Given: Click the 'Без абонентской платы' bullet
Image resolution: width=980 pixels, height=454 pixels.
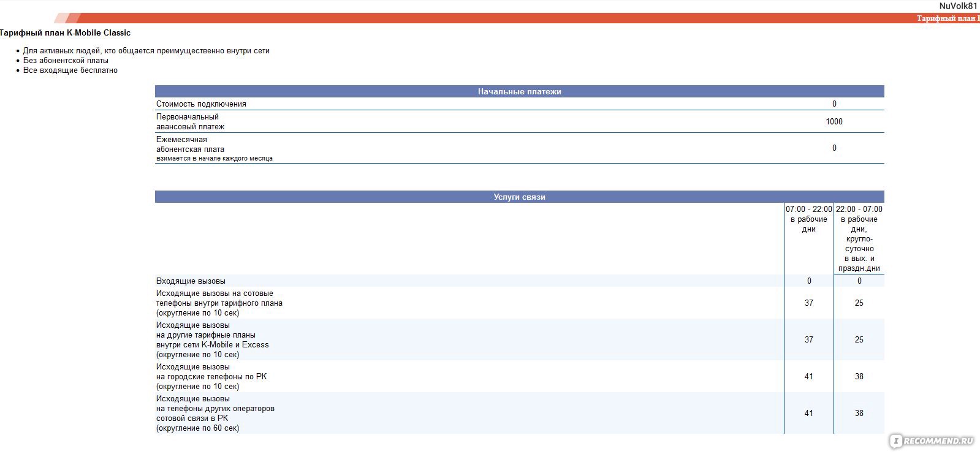Looking at the screenshot, I should [66, 61].
